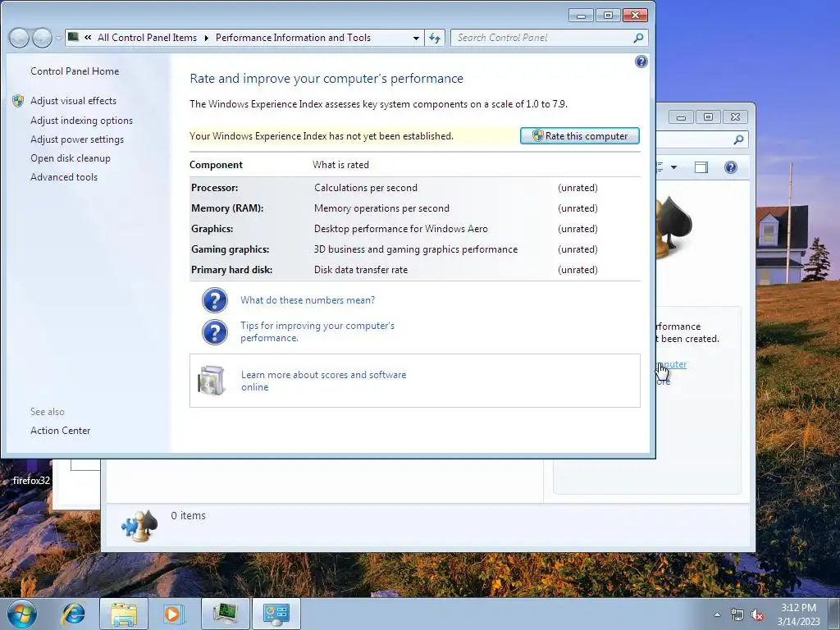Click the search magnifier icon in Control Panel
840x630 pixels.
[x=638, y=38]
